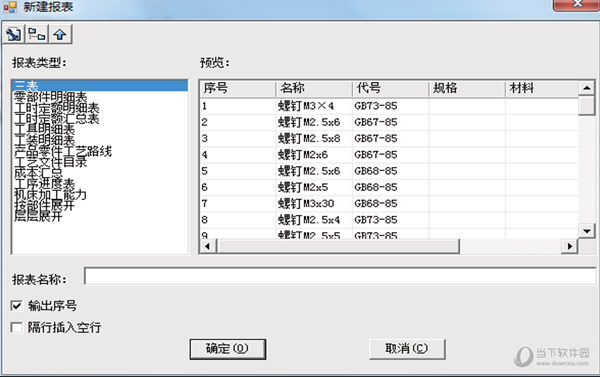The image size is (600, 377).
Task: Click GB68-85 code in row 5
Action: point(376,171)
